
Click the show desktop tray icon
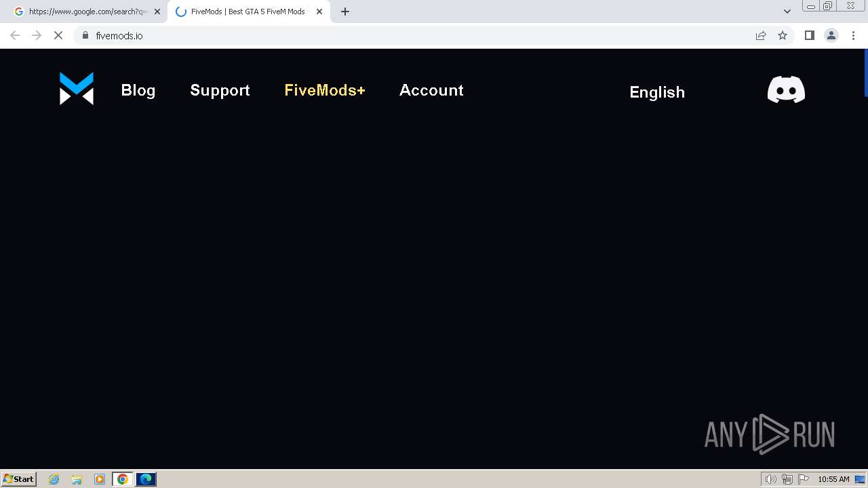click(x=860, y=479)
